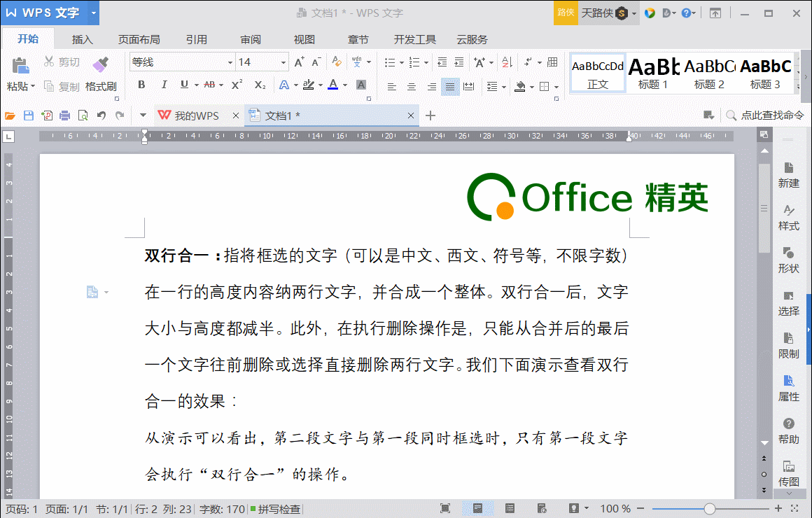
Task: Click the Cut (剪切) scissors button
Action: click(x=62, y=62)
